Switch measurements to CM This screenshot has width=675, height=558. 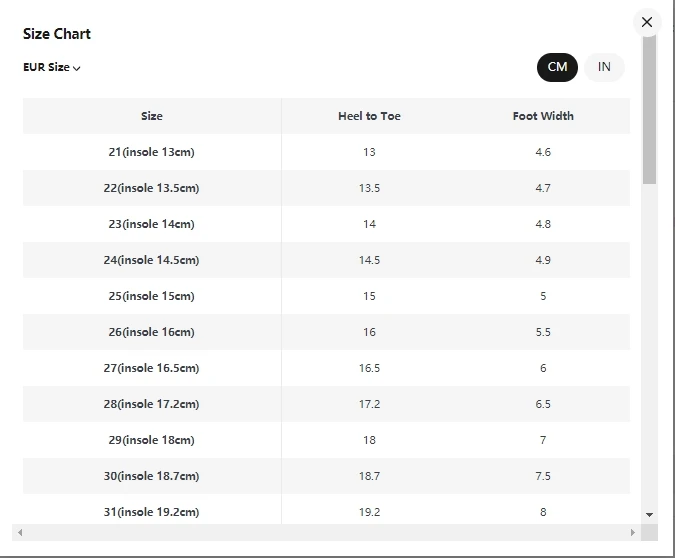557,67
